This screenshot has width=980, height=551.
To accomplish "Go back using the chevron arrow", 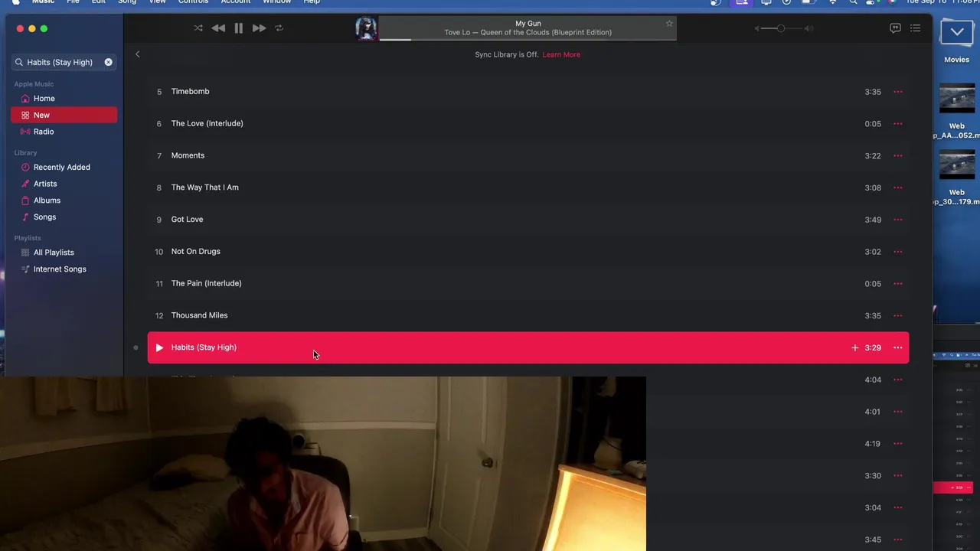I will click(138, 54).
